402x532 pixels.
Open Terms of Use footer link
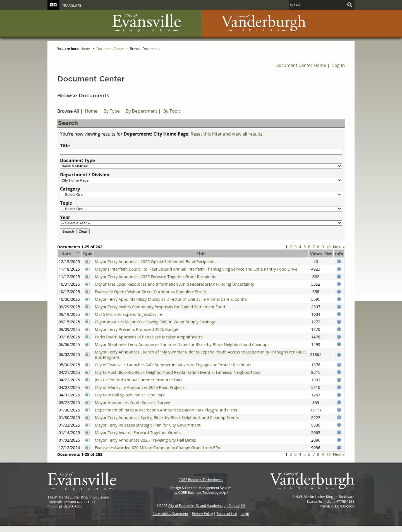[227, 514]
